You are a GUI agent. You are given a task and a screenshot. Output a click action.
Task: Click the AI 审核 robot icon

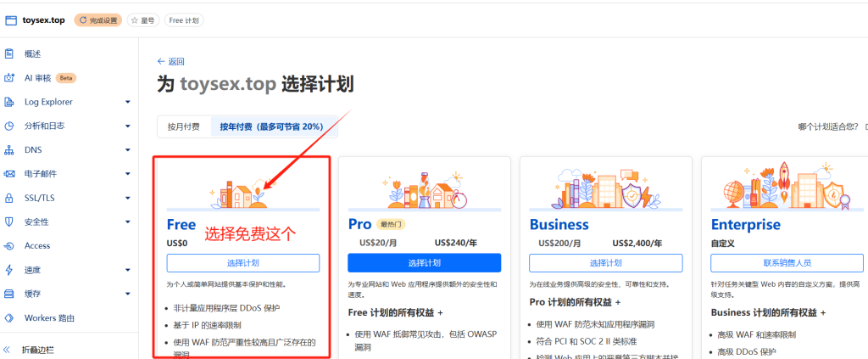click(8, 78)
